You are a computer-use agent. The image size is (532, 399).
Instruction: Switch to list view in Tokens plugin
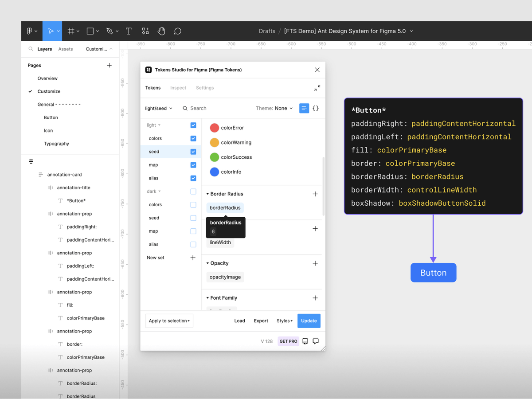tap(304, 108)
